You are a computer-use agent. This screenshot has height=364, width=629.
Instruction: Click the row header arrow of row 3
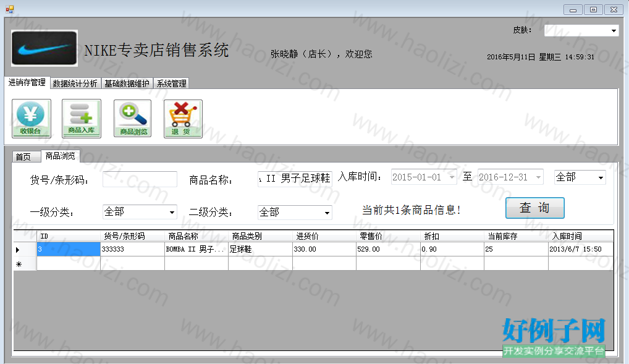pos(25,249)
